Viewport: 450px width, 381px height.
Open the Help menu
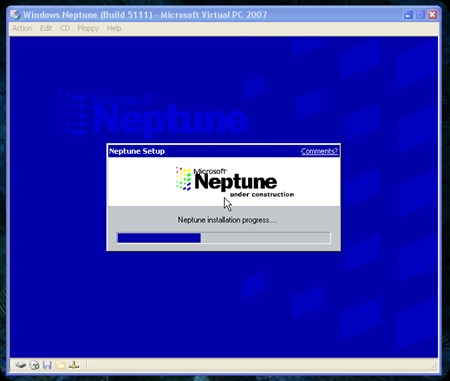pos(114,28)
